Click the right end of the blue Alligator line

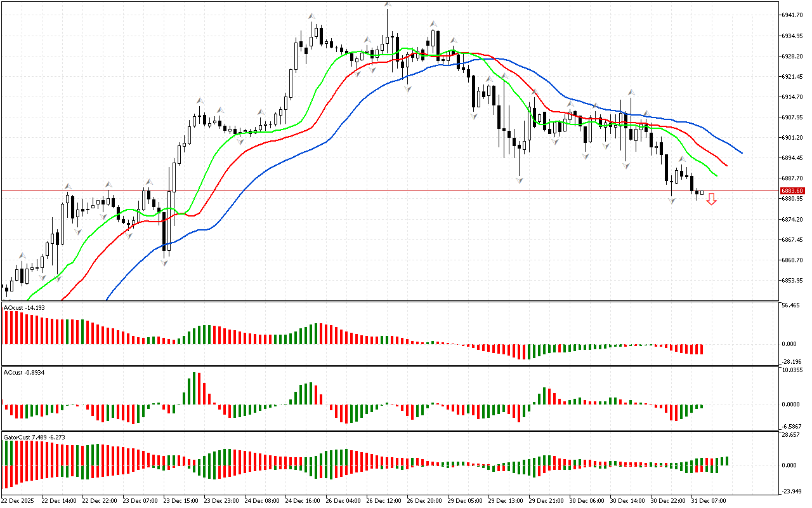pos(741,152)
